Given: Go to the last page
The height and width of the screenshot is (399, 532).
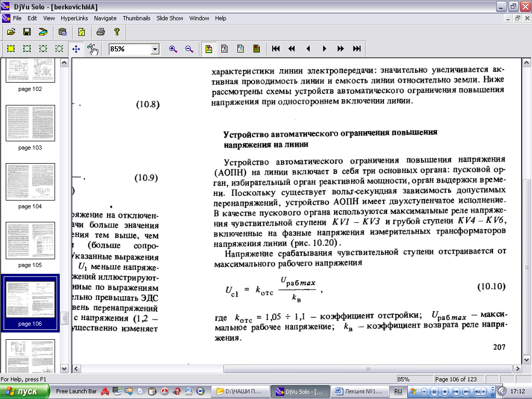Looking at the screenshot, I should pyautogui.click(x=356, y=49).
